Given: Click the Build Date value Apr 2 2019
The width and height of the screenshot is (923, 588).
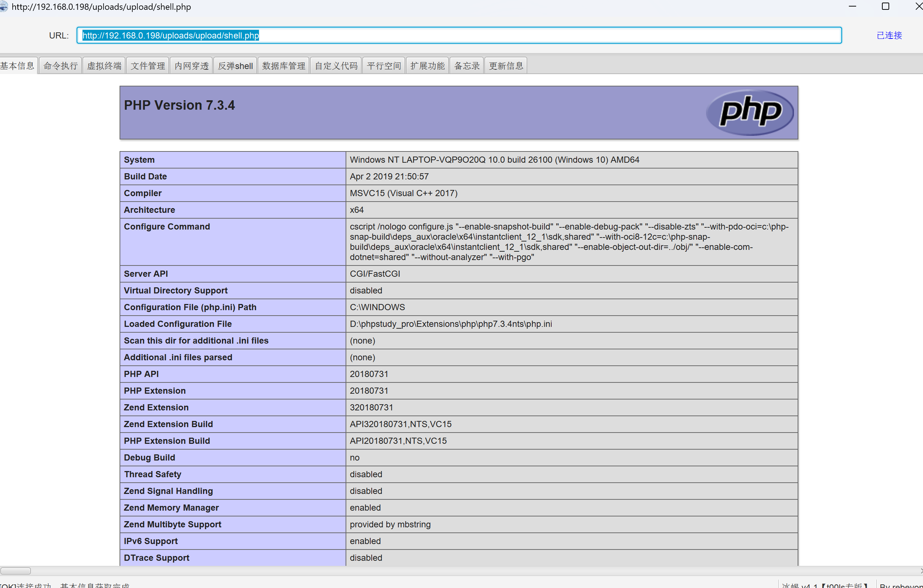Looking at the screenshot, I should click(x=389, y=177).
